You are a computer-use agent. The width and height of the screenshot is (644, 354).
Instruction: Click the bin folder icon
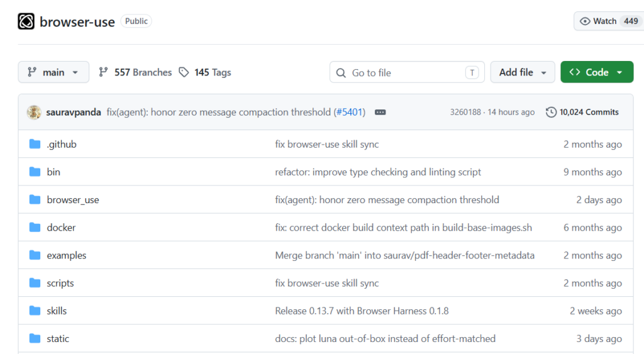[35, 172]
